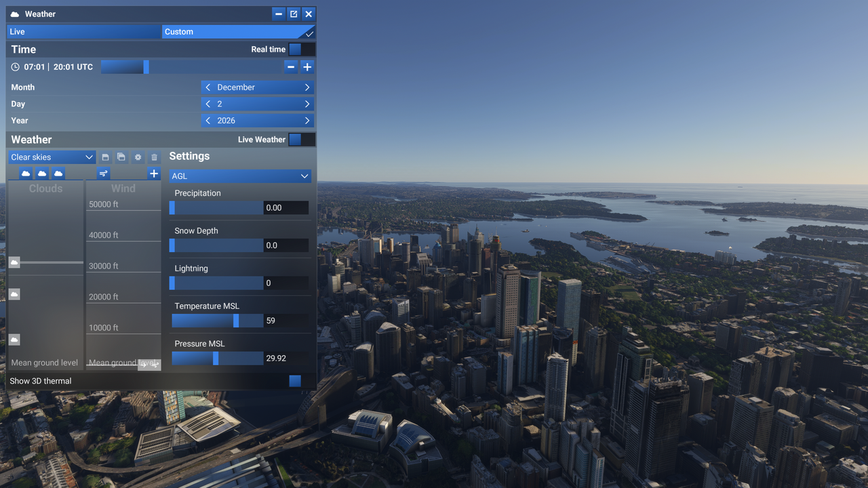Click Mean ground level in Clouds column

point(45,363)
